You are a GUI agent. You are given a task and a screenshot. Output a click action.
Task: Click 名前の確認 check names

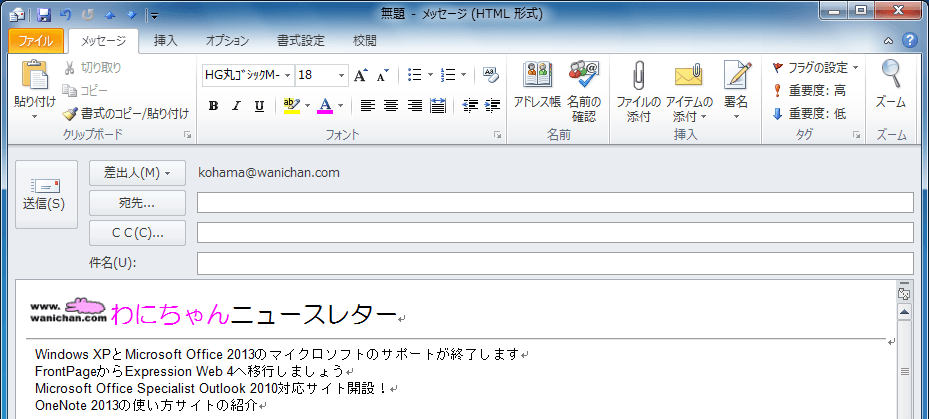tap(584, 89)
